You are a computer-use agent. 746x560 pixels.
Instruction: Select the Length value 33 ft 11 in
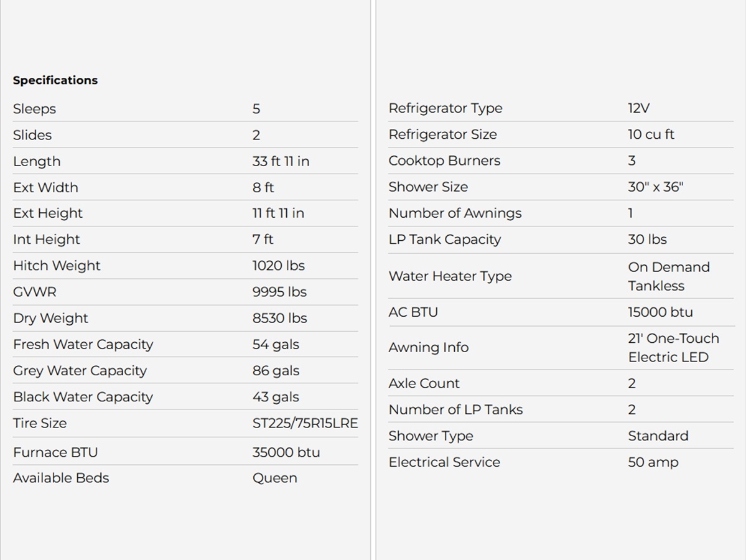tap(281, 161)
